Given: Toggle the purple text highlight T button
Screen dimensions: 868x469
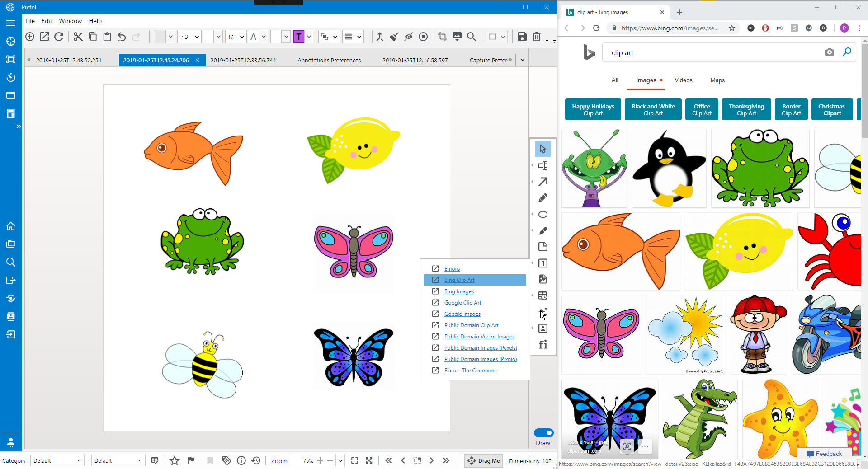Looking at the screenshot, I should click(298, 37).
